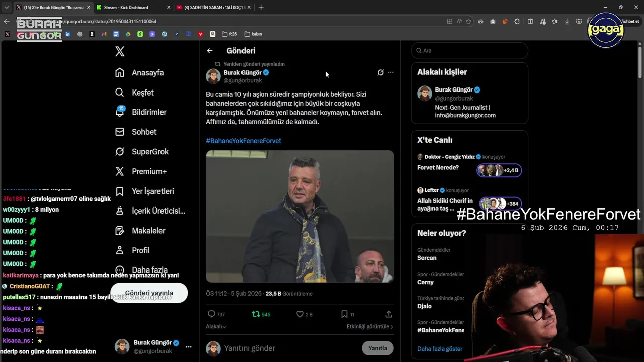Screen dimensions: 644x362
Task: Open Makaleler from the sidebar
Action: pos(140,231)
